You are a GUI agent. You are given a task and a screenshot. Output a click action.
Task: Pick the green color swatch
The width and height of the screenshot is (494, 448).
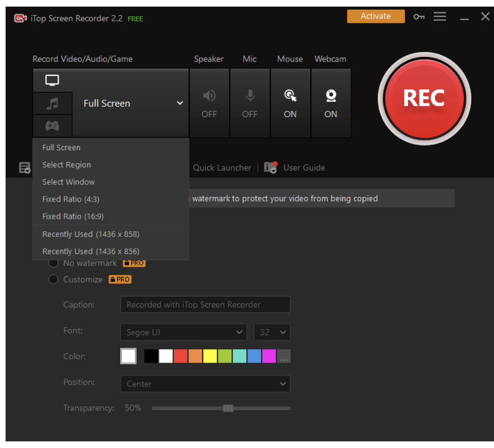(225, 356)
